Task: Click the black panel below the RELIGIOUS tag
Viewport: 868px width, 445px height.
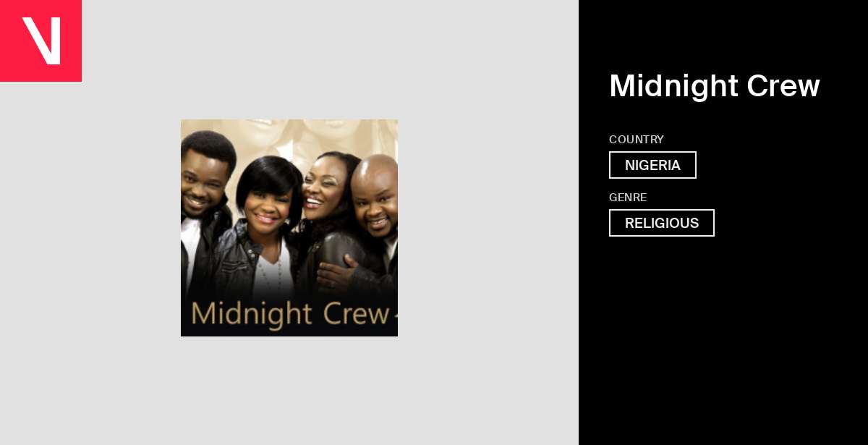Action: point(723,340)
